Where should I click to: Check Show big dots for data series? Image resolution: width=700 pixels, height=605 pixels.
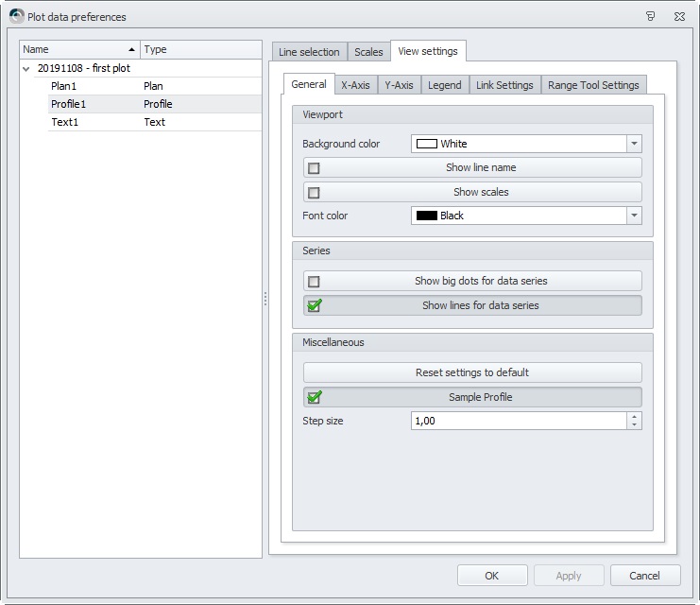pos(314,282)
